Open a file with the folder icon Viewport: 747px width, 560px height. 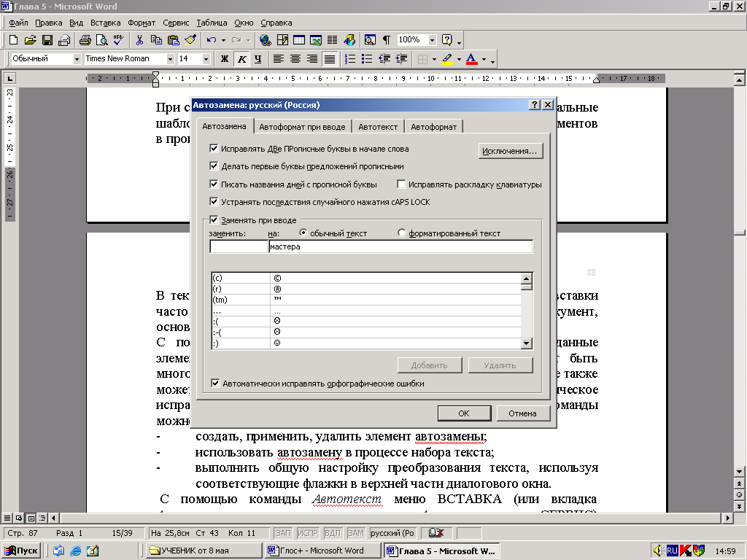30,40
